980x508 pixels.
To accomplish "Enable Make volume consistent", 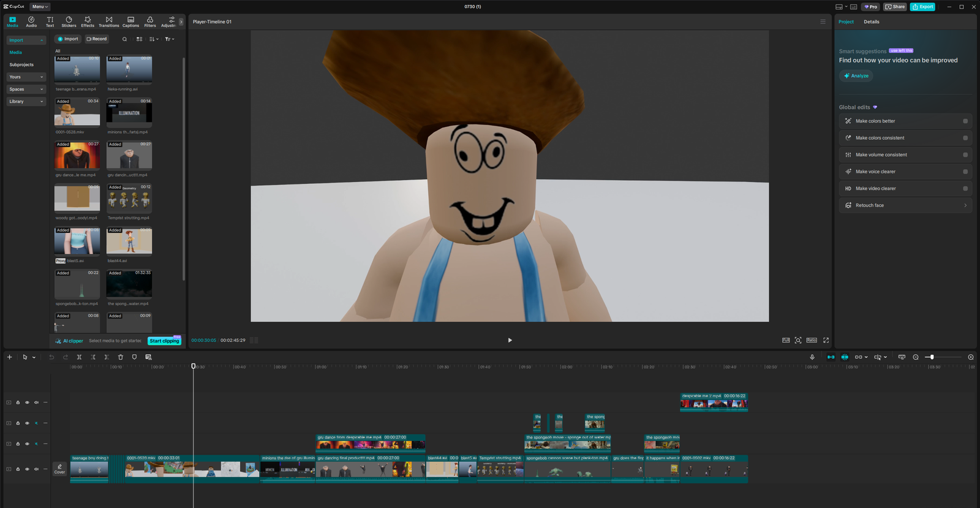I will [965, 155].
